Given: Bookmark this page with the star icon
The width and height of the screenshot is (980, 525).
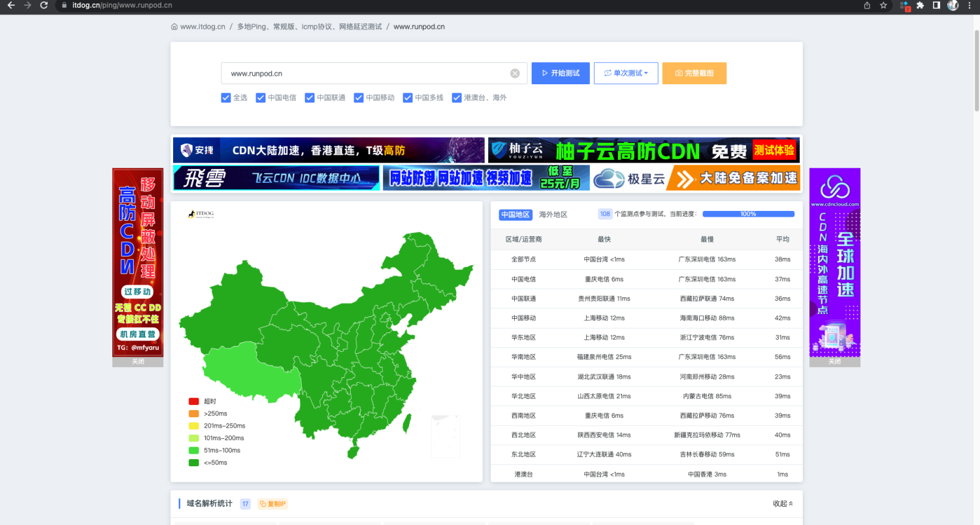Looking at the screenshot, I should click(x=883, y=5).
